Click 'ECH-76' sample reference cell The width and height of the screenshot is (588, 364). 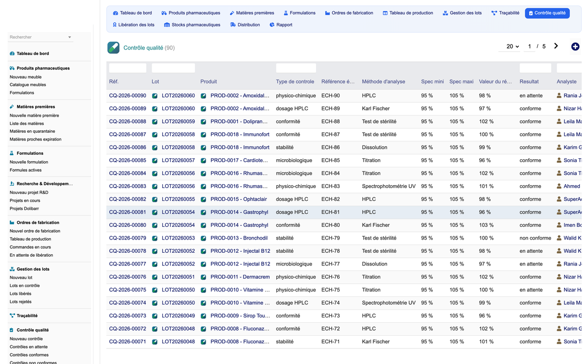click(330, 277)
